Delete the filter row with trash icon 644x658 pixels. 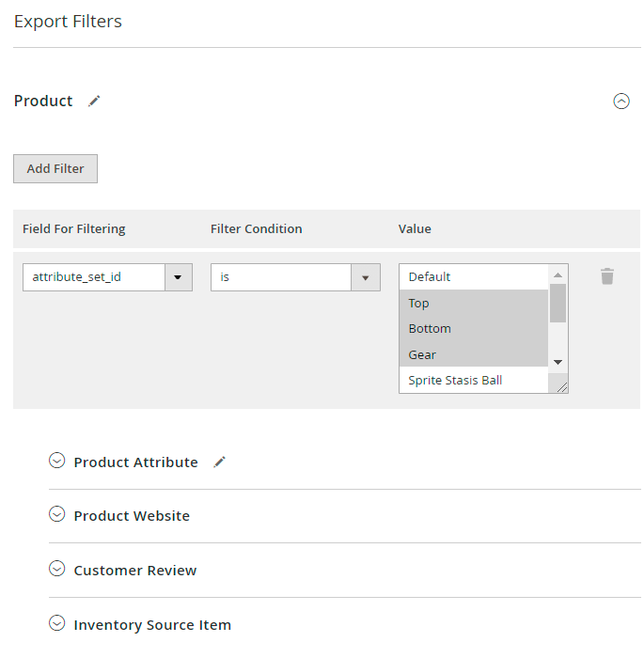coord(607,276)
